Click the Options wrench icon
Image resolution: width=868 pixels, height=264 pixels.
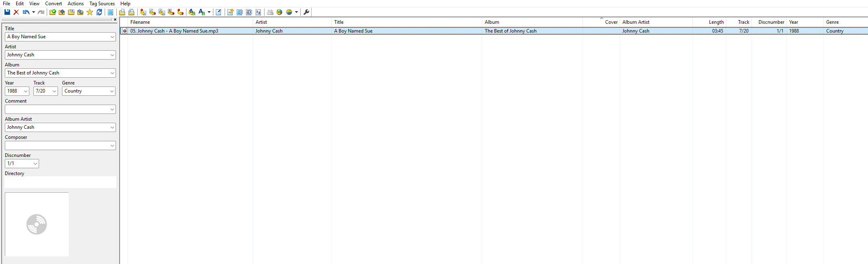306,12
